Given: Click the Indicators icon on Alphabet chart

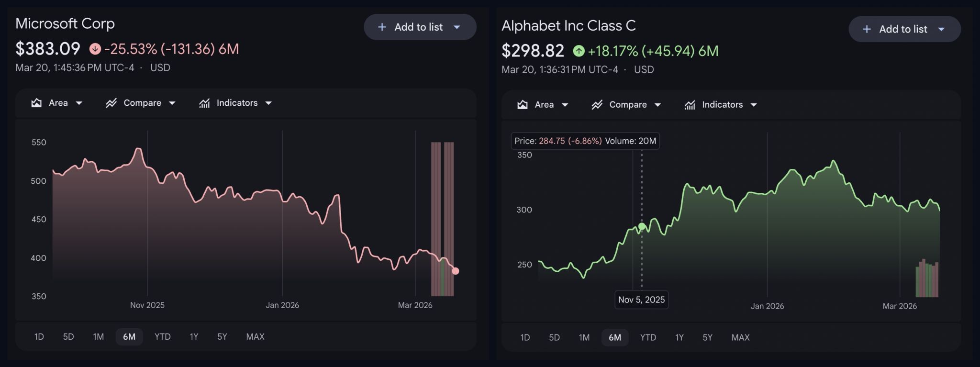Looking at the screenshot, I should coord(690,105).
